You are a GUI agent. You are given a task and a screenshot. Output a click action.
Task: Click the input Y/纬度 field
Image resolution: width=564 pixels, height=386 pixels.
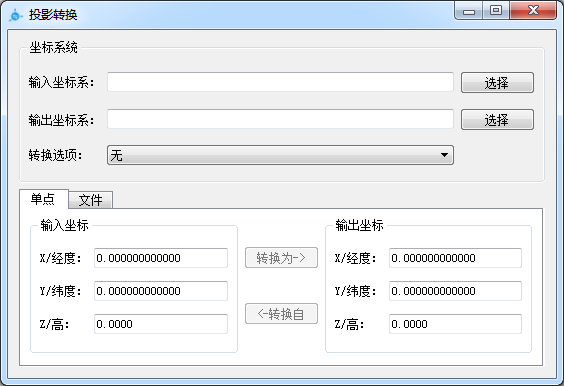tap(161, 291)
